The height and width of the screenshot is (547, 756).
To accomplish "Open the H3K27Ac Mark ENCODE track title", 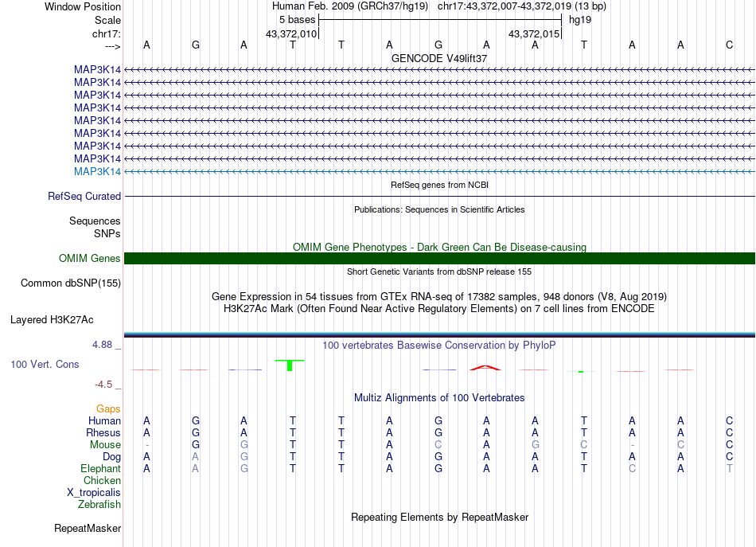I will coord(439,308).
